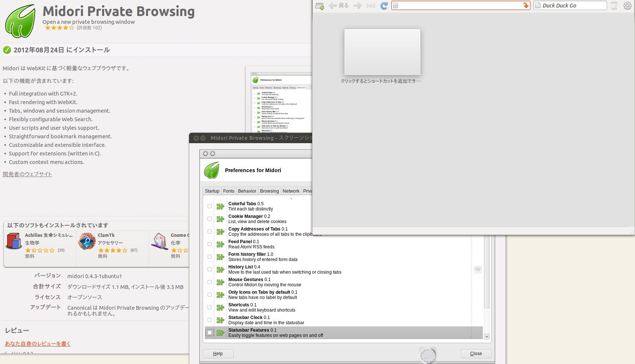This screenshot has height=364, width=635.
Task: Switch to the Browsing tab
Action: [269, 191]
